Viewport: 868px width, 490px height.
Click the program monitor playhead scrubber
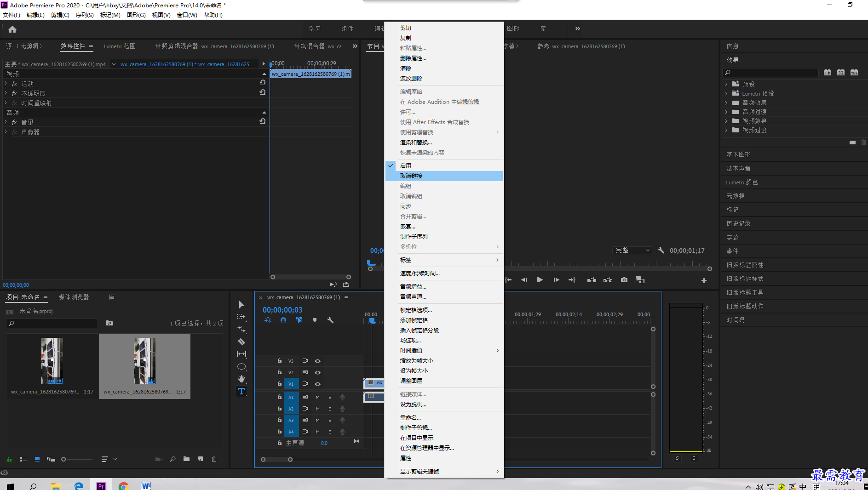point(371,263)
